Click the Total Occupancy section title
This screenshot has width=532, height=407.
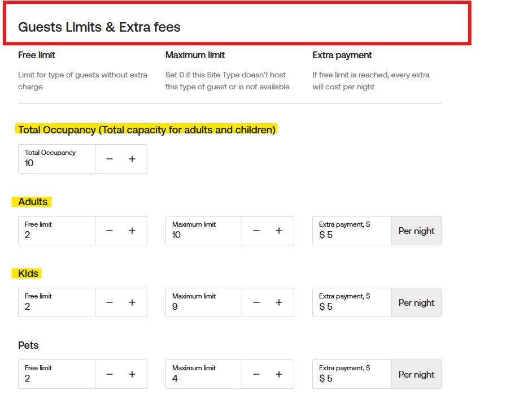coord(147,130)
